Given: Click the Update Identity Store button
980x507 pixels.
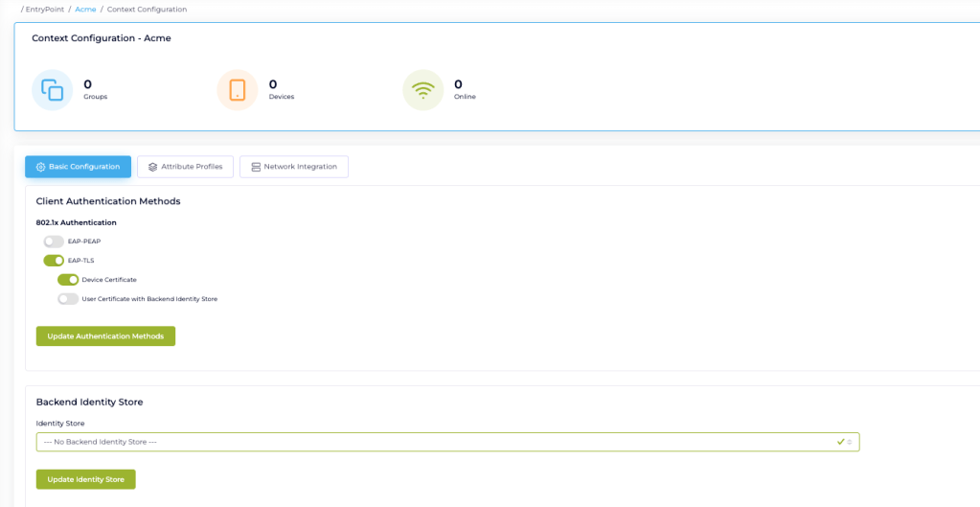Looking at the screenshot, I should click(86, 479).
